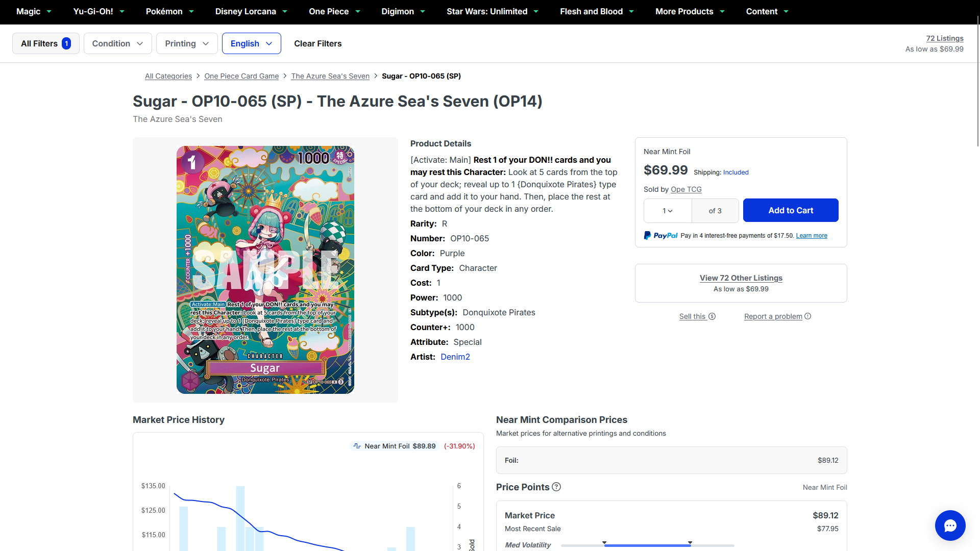The image size is (980, 551).
Task: Click the All Filters count badge
Action: click(x=66, y=43)
